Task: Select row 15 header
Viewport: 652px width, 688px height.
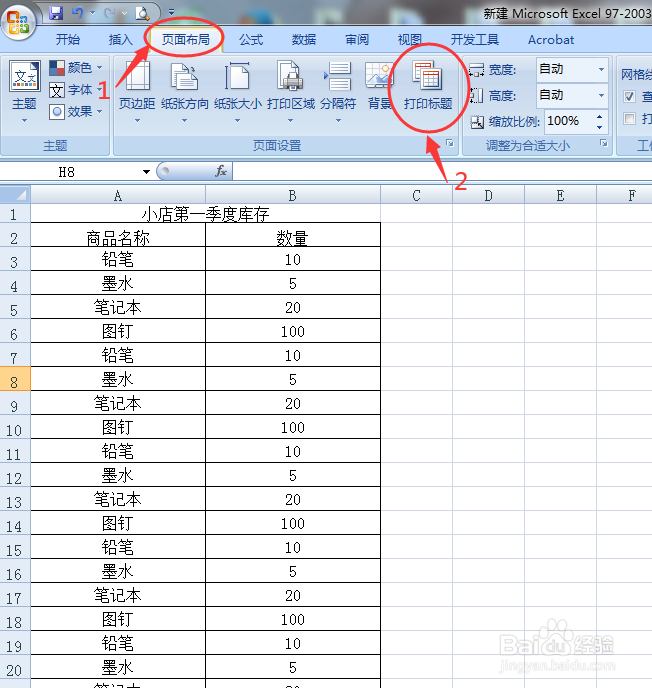Action: tap(14, 547)
